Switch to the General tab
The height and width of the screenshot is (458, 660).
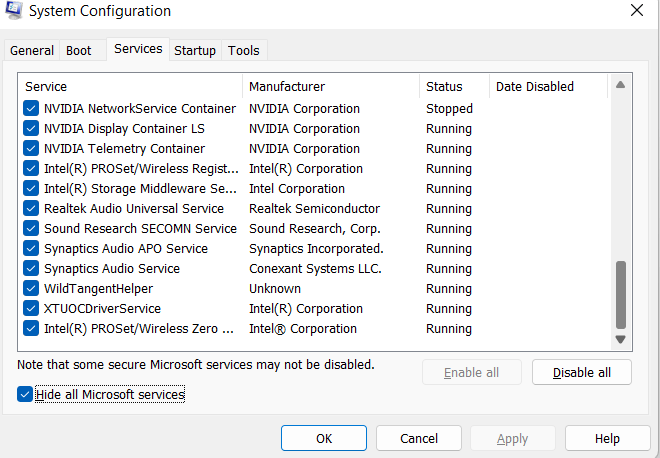click(x=32, y=51)
